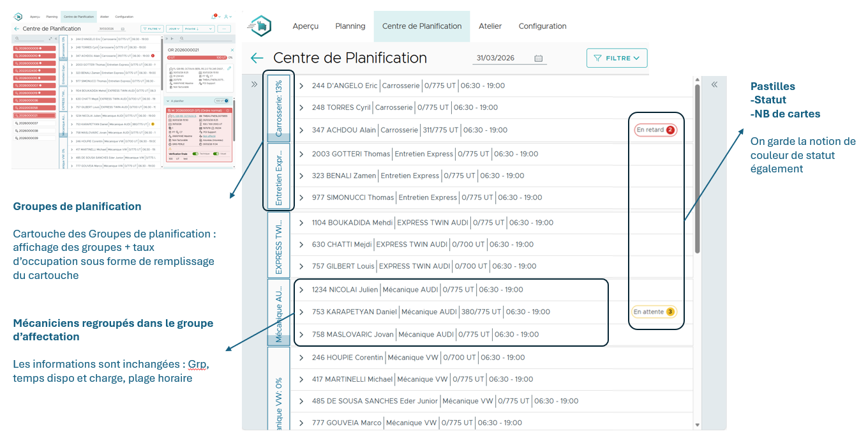Open the large FILTRE dropdown
The width and height of the screenshot is (868, 445).
coord(617,58)
